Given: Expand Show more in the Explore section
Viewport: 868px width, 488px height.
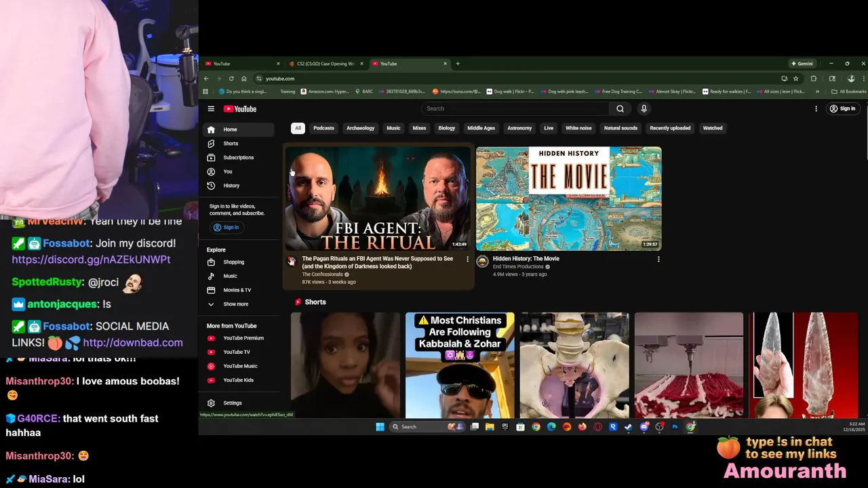Looking at the screenshot, I should tap(238, 304).
